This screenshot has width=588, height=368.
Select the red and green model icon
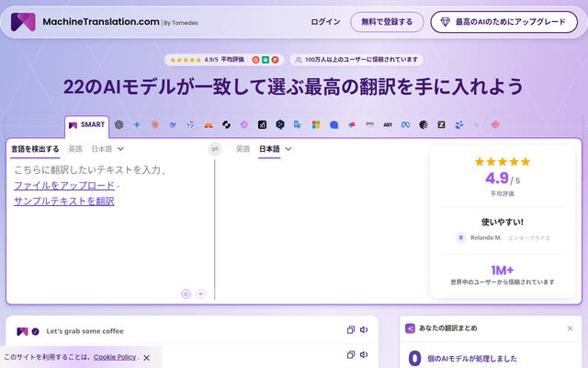pyautogui.click(x=352, y=125)
